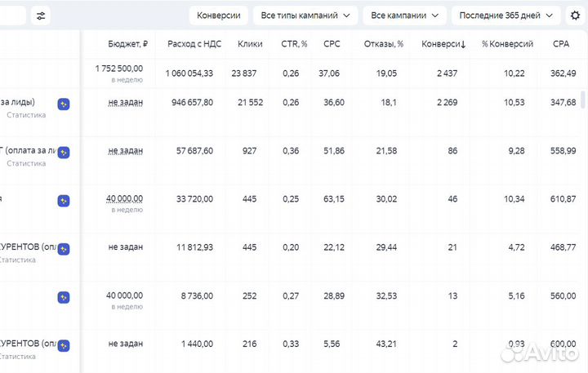Open the 'Все кампании' dropdown
588x373 pixels.
404,16
